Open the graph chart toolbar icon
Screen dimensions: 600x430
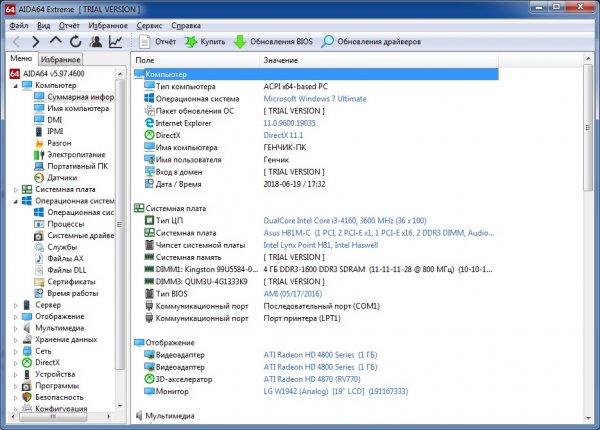117,42
